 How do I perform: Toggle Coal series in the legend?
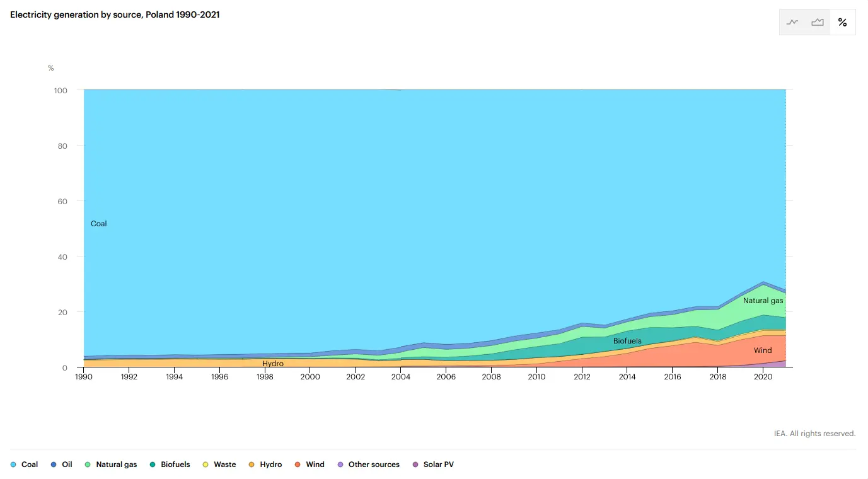point(25,465)
